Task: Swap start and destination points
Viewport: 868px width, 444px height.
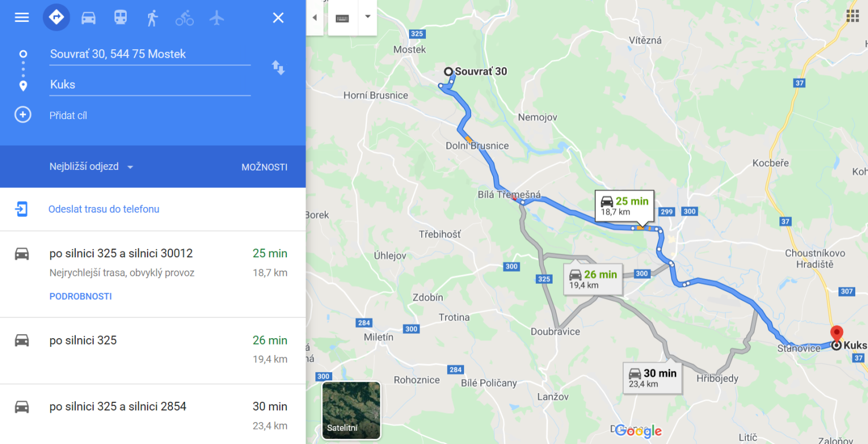Action: (x=278, y=68)
